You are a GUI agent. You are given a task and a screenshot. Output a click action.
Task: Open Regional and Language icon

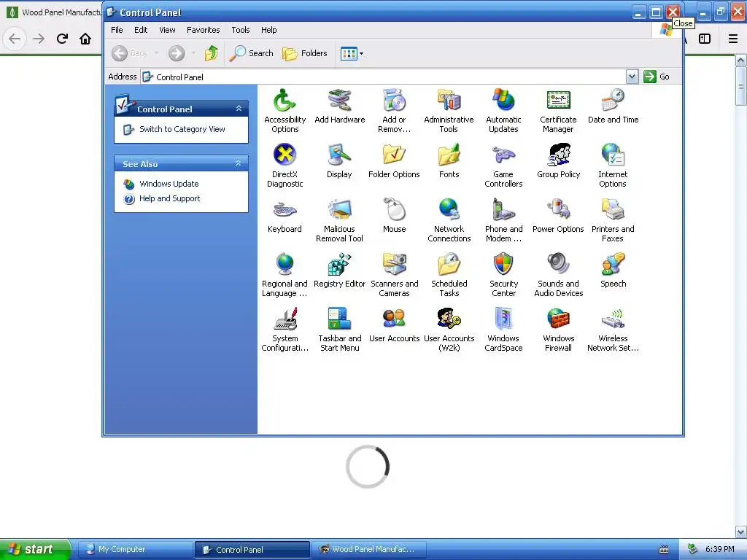click(285, 275)
